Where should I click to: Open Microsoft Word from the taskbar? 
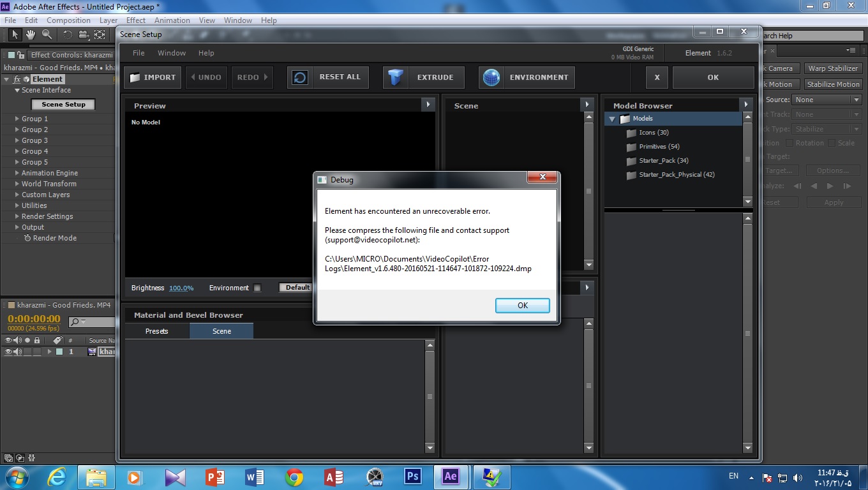(255, 477)
